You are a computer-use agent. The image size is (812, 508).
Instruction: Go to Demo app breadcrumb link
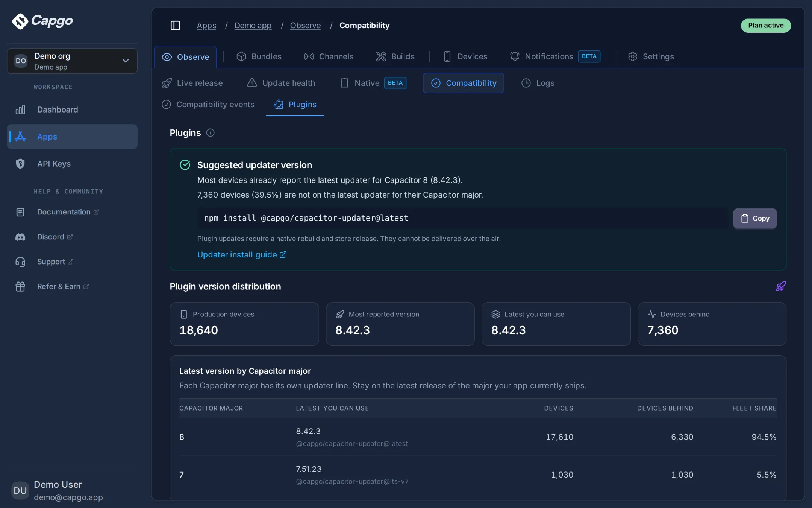point(253,26)
